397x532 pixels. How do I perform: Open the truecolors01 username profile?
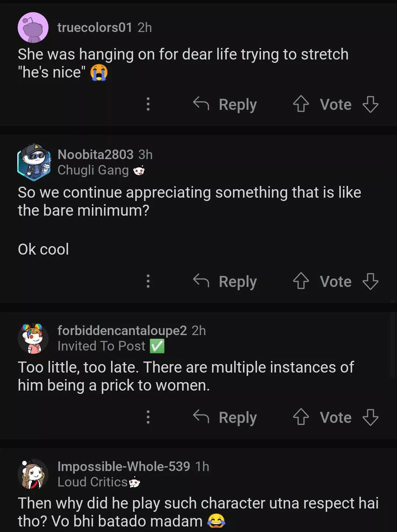[x=94, y=28]
